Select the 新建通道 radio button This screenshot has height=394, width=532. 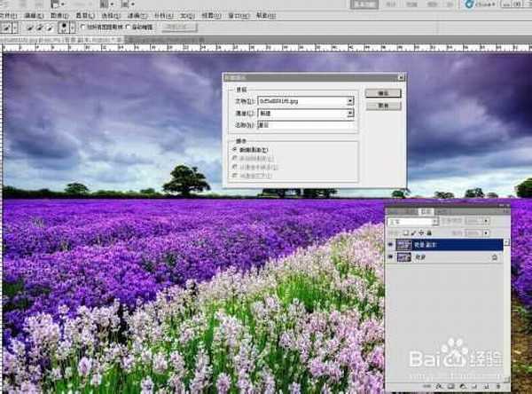[234, 150]
